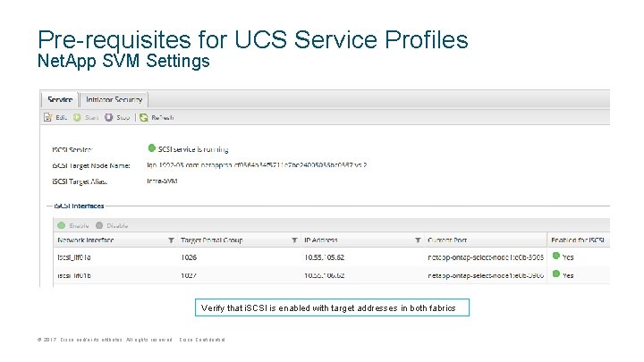
Task: Click the Enable interface icon
Action: coord(62,226)
